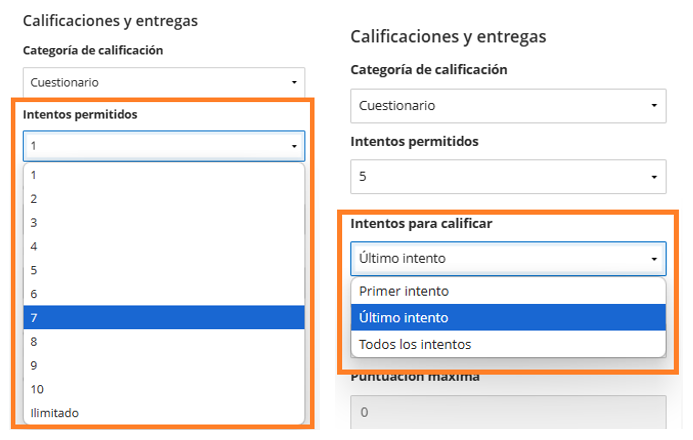Pick option 3 in the Intentos permitidos list

[x=163, y=222]
